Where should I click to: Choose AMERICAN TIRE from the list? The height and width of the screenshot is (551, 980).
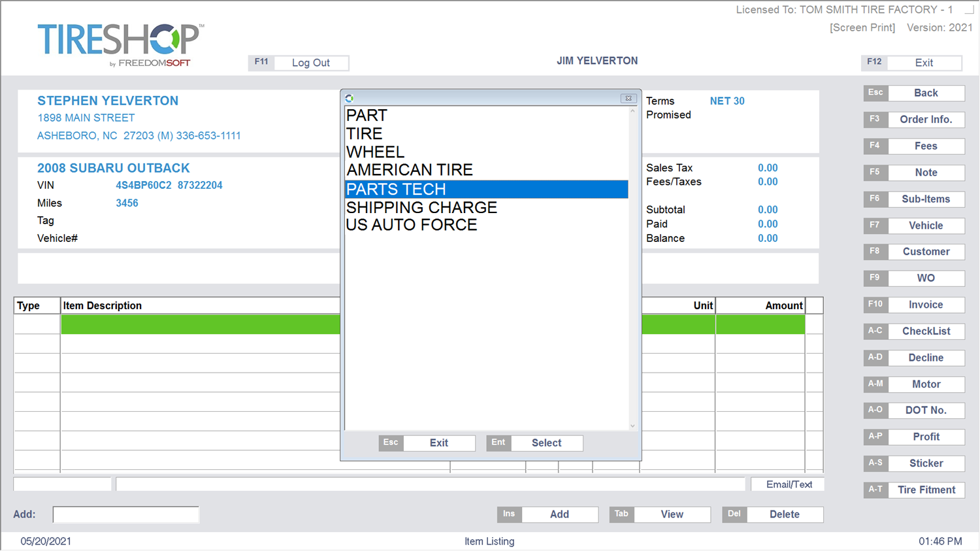click(x=410, y=170)
